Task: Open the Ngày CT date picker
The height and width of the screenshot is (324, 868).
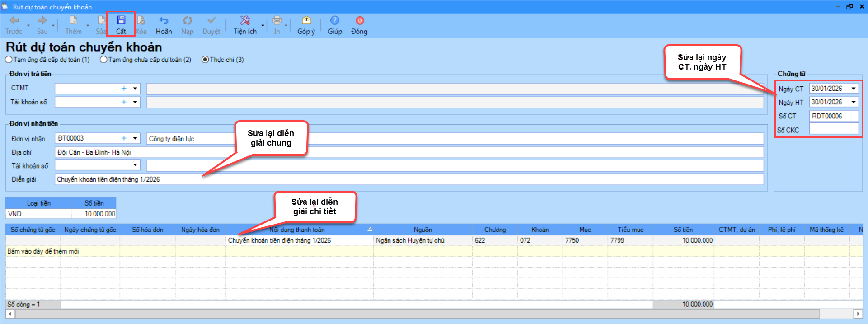Action: pyautogui.click(x=854, y=89)
